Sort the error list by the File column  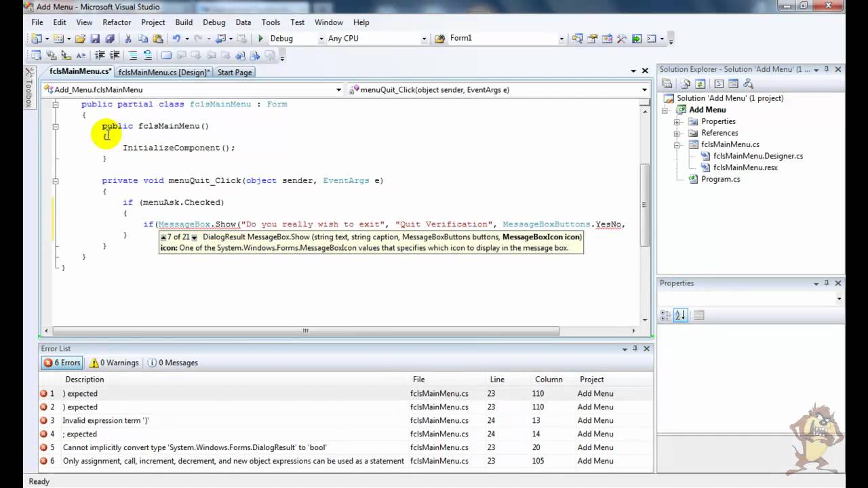coord(448,380)
